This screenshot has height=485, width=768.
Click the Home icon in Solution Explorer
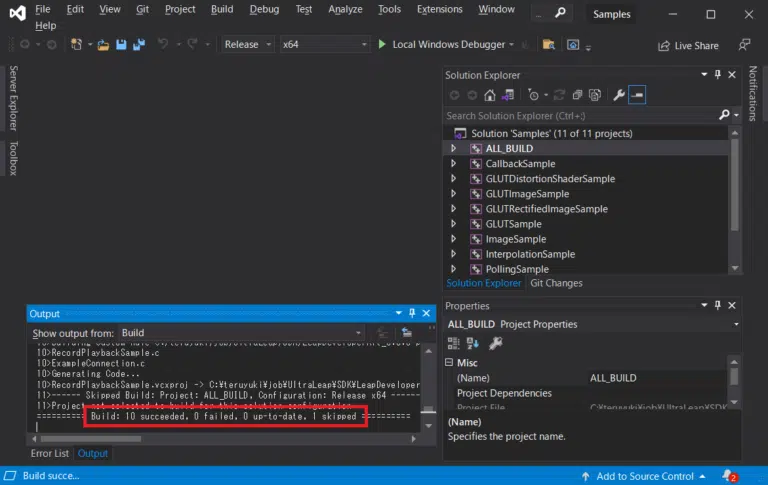[x=490, y=95]
